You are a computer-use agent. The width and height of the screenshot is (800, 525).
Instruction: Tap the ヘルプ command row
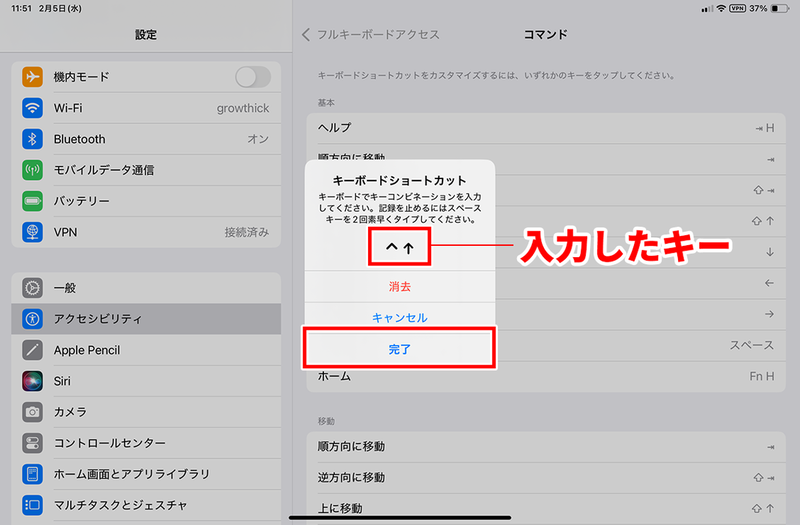tap(546, 128)
